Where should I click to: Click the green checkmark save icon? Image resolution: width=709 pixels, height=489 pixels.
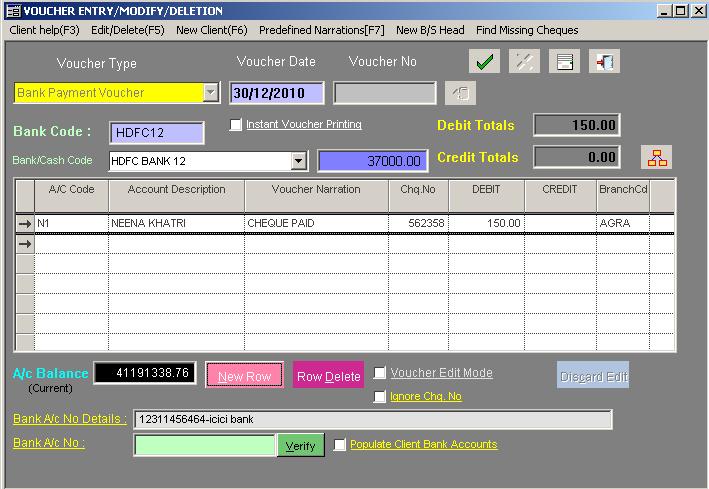click(485, 62)
